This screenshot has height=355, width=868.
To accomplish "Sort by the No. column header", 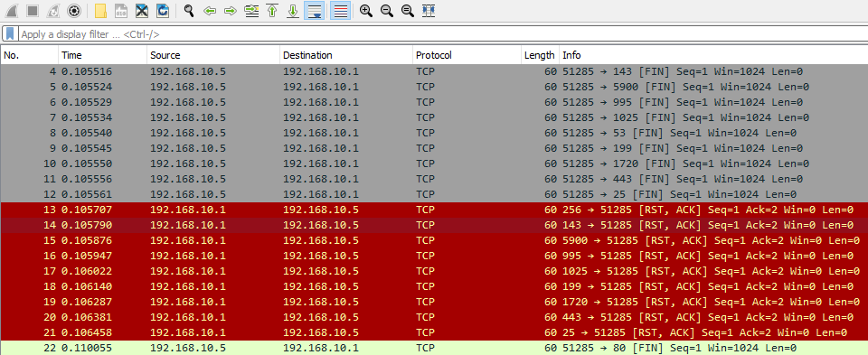I will (x=29, y=55).
